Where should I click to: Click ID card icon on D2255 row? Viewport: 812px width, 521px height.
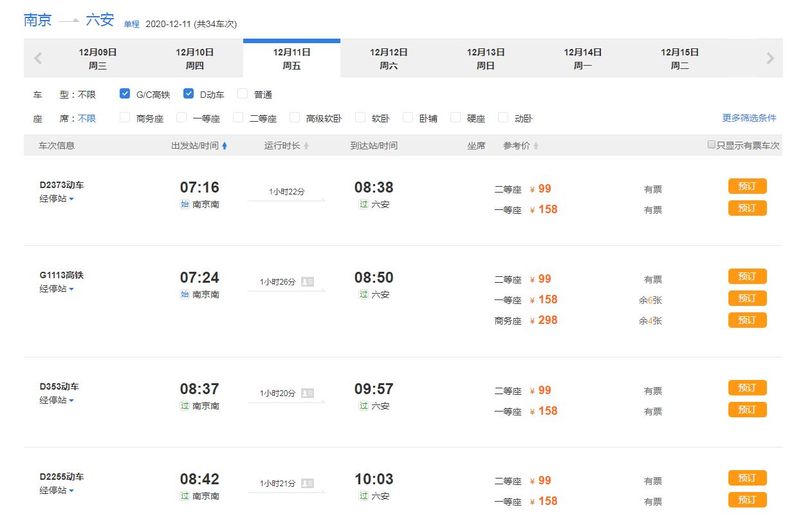tap(308, 483)
